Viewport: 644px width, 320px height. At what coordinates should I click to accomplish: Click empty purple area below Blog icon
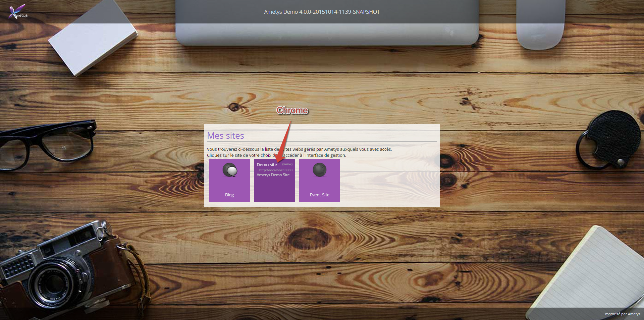(x=229, y=184)
